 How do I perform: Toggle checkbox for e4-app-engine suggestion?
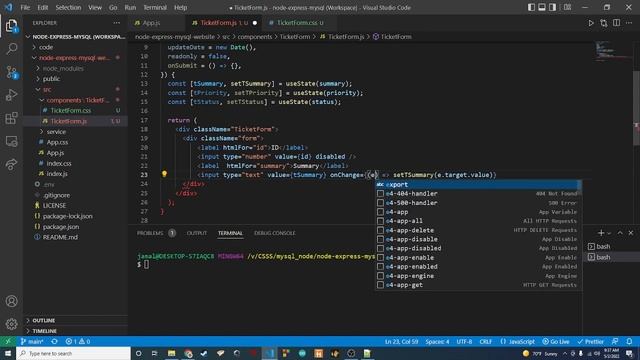point(380,276)
